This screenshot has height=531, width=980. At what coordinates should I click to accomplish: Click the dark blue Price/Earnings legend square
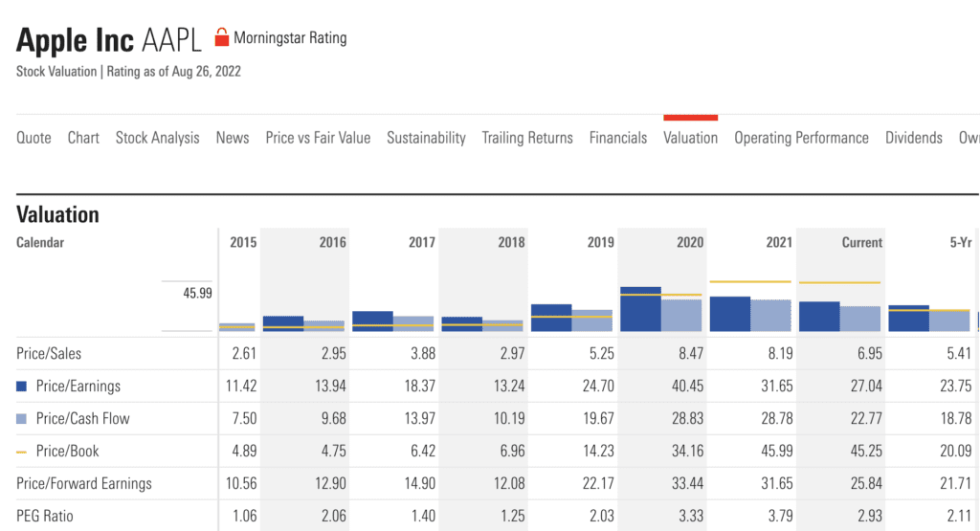tap(21, 387)
